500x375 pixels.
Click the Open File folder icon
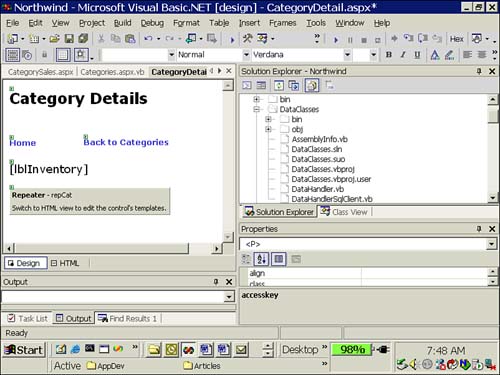(x=55, y=39)
